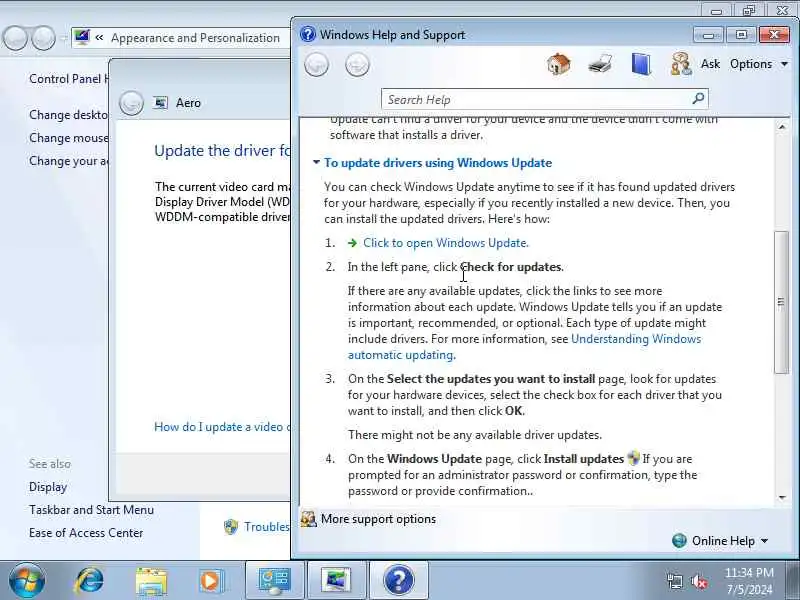Click Change desktop icons link
The image size is (800, 600).
pyautogui.click(x=68, y=115)
